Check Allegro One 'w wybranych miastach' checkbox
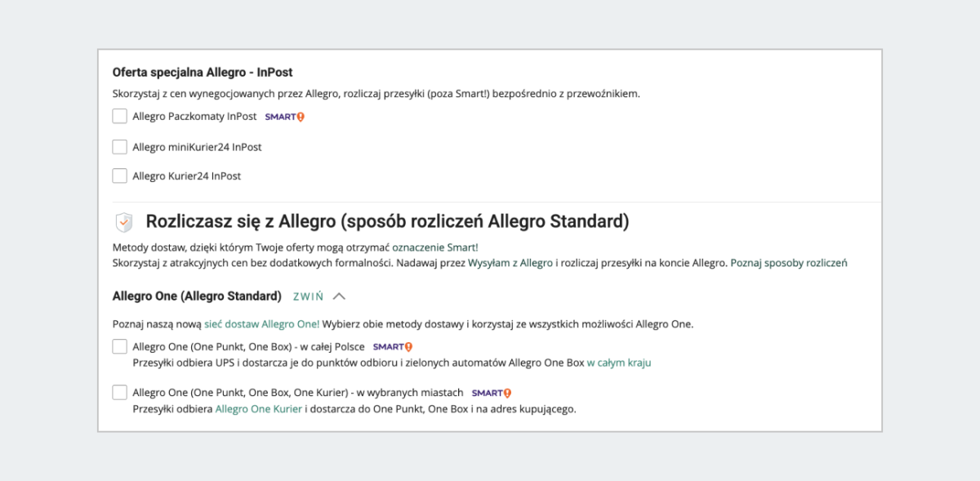The width and height of the screenshot is (980, 481). (x=120, y=393)
